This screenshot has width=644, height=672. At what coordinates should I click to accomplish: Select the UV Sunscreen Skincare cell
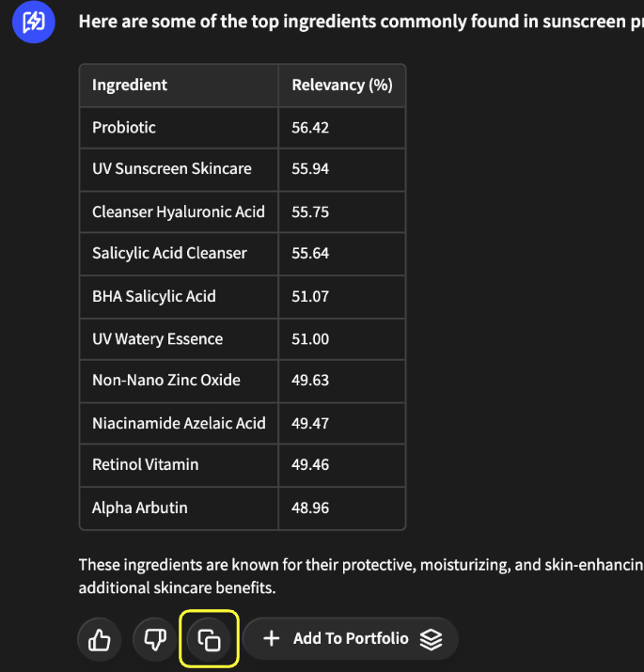click(172, 169)
